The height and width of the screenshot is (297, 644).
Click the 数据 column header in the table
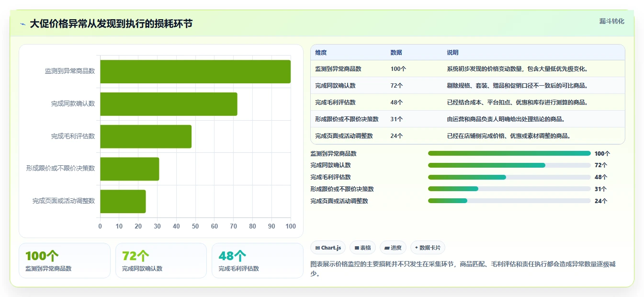click(396, 53)
